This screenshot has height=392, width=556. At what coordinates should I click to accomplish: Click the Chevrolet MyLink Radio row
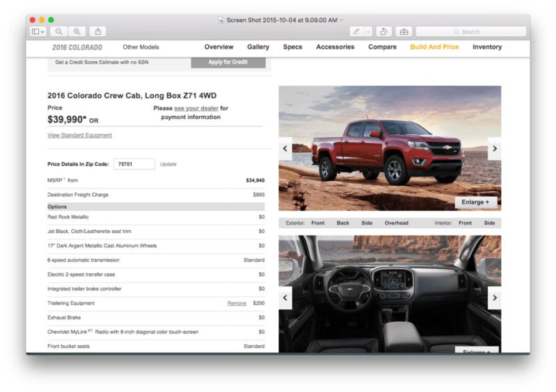[156, 332]
